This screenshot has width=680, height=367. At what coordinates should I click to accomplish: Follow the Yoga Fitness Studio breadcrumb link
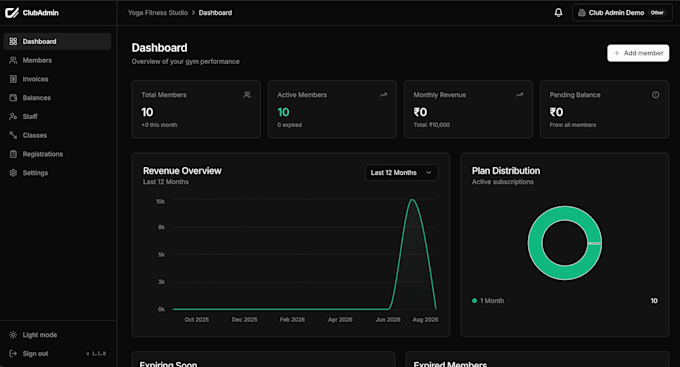tap(158, 13)
